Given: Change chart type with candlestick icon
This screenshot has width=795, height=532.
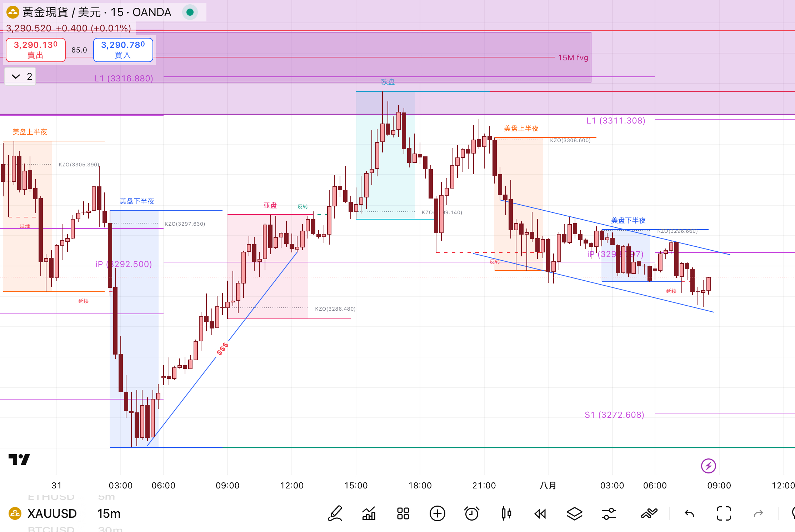Looking at the screenshot, I should point(506,514).
